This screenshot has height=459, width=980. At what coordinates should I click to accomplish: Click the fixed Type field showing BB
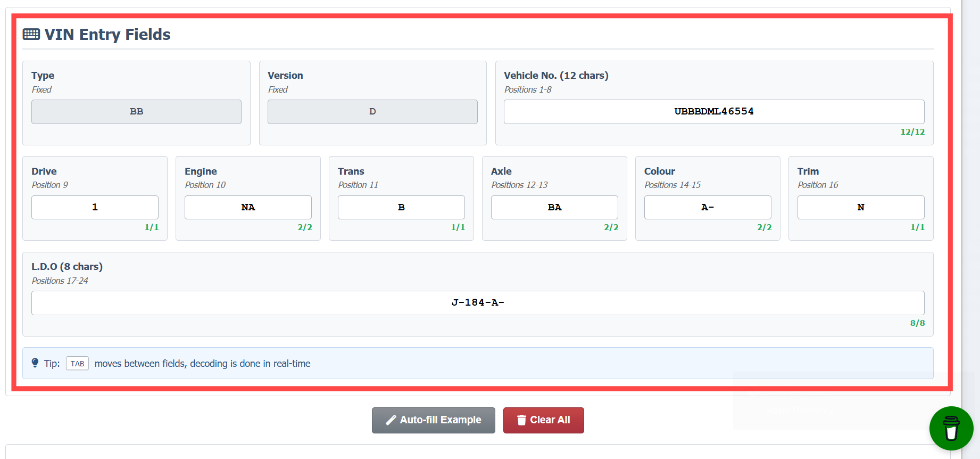click(136, 112)
